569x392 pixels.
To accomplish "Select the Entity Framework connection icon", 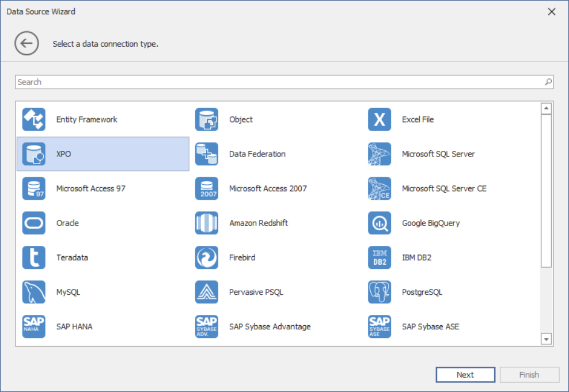I will click(x=34, y=120).
